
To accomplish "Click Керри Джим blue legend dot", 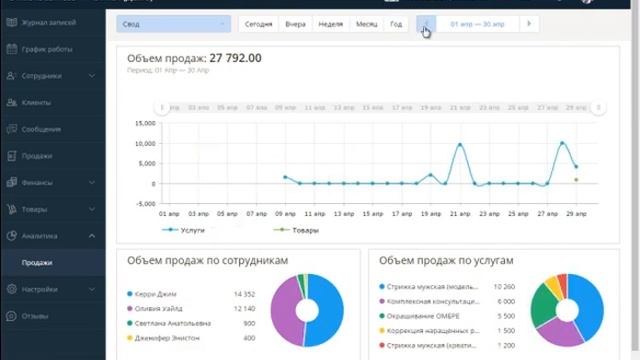I will pyautogui.click(x=130, y=294).
